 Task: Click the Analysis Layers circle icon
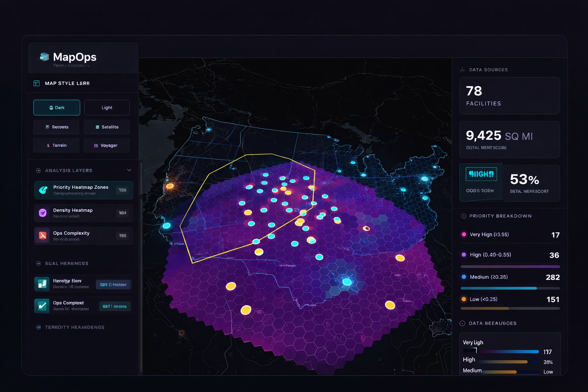(x=38, y=170)
